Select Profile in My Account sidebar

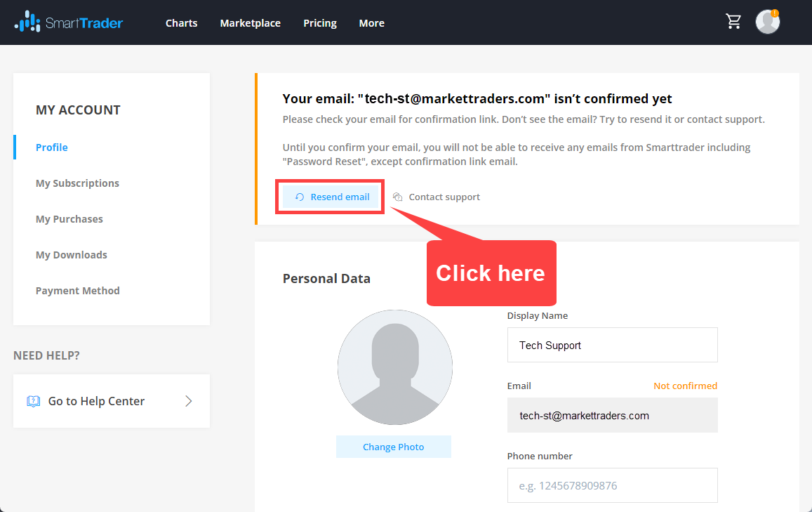click(x=52, y=147)
